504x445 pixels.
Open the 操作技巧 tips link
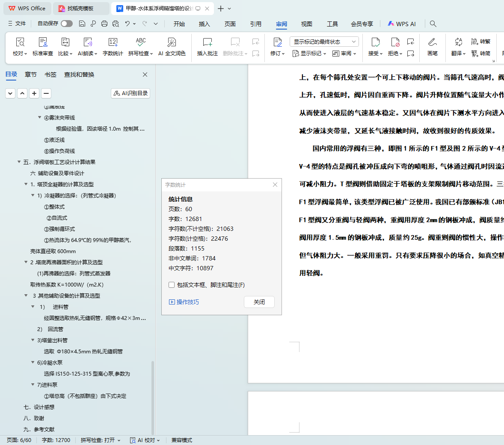point(184,302)
